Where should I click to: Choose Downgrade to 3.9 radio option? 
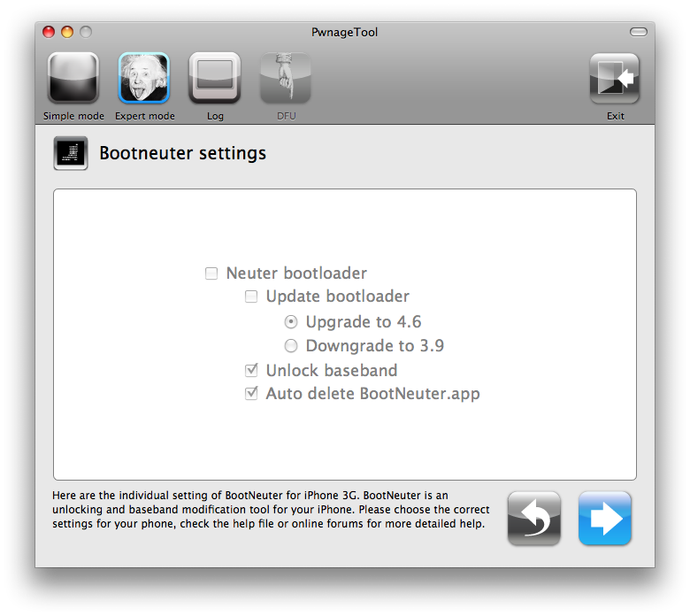coord(291,346)
